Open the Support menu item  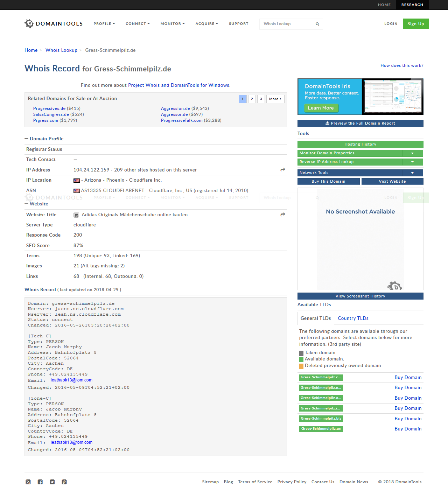[x=239, y=24]
